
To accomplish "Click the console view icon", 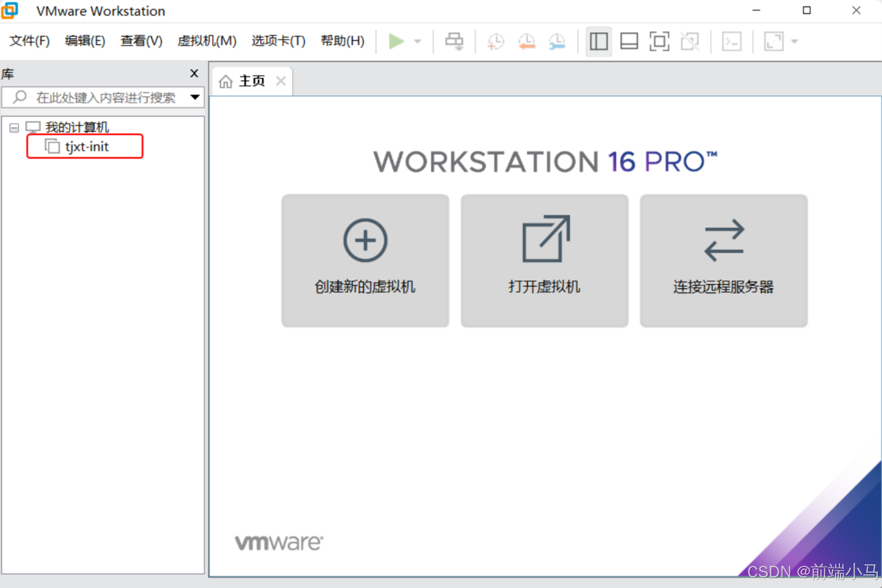I will point(732,41).
